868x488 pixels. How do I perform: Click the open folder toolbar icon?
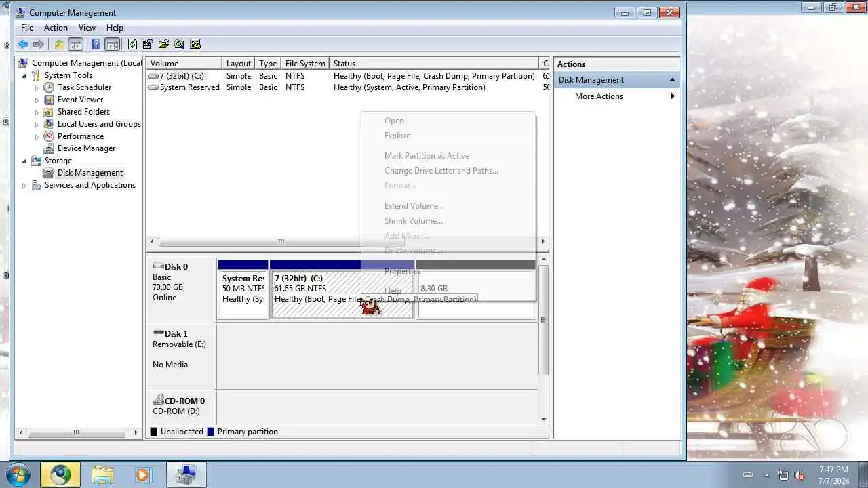coord(163,44)
